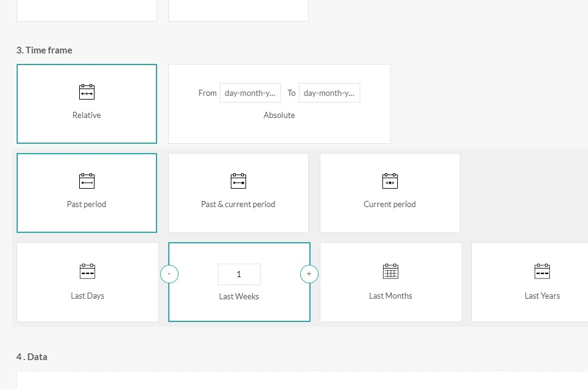Decrease the weeks count with minus button
588x389 pixels.
coord(169,274)
